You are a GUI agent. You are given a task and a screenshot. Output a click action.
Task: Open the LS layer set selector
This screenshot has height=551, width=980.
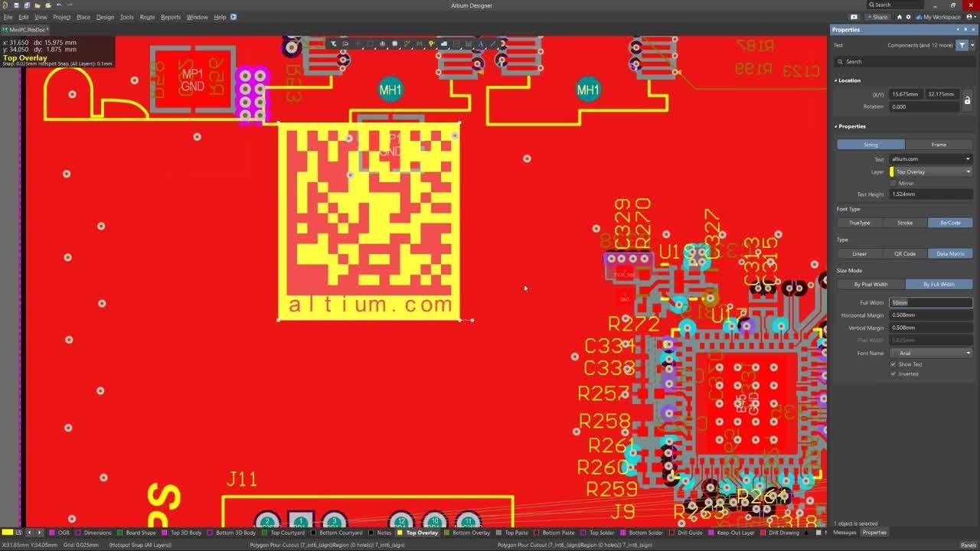click(18, 533)
